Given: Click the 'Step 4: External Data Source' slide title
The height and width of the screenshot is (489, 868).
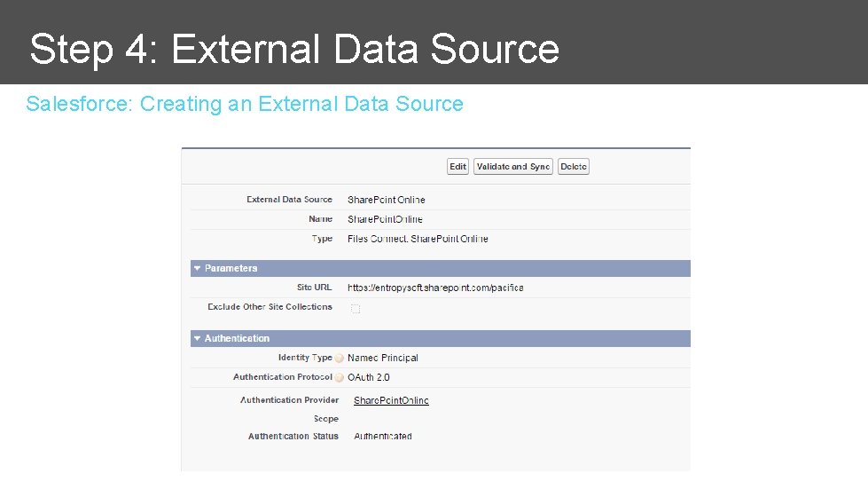Looking at the screenshot, I should 294,49.
